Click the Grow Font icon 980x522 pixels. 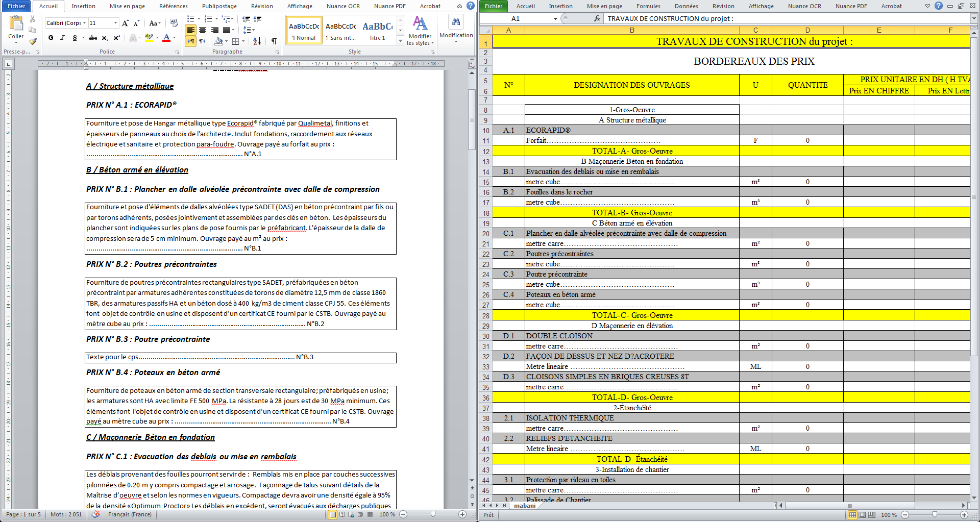tap(125, 23)
